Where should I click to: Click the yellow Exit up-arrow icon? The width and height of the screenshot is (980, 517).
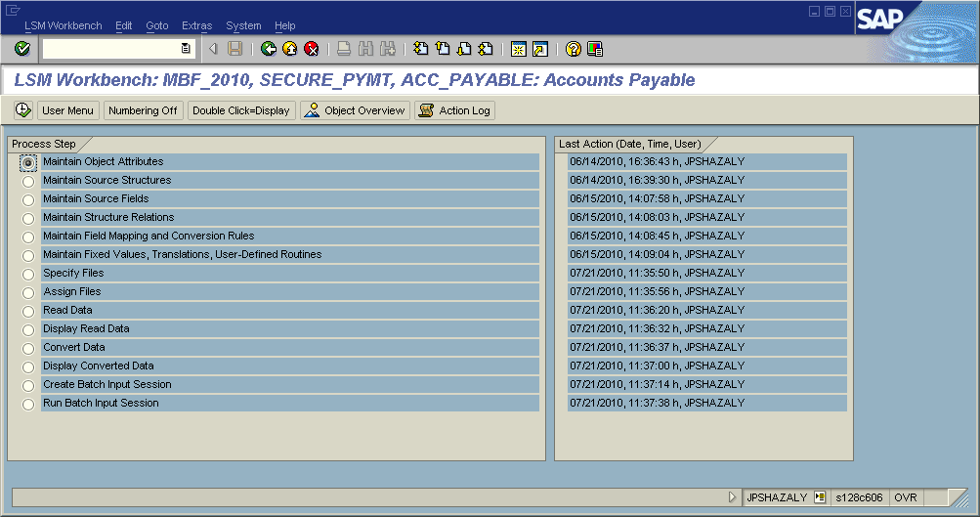pos(290,49)
